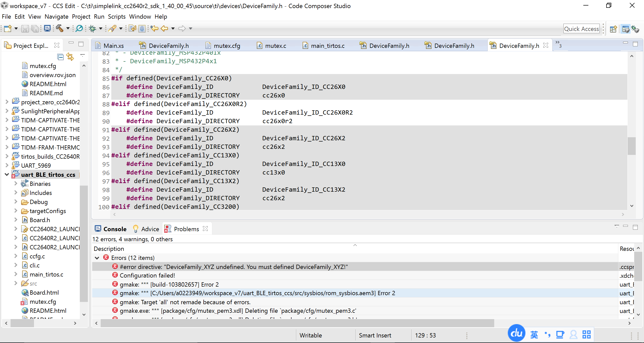
Task: Close the Problems view tab
Action: pos(205,228)
